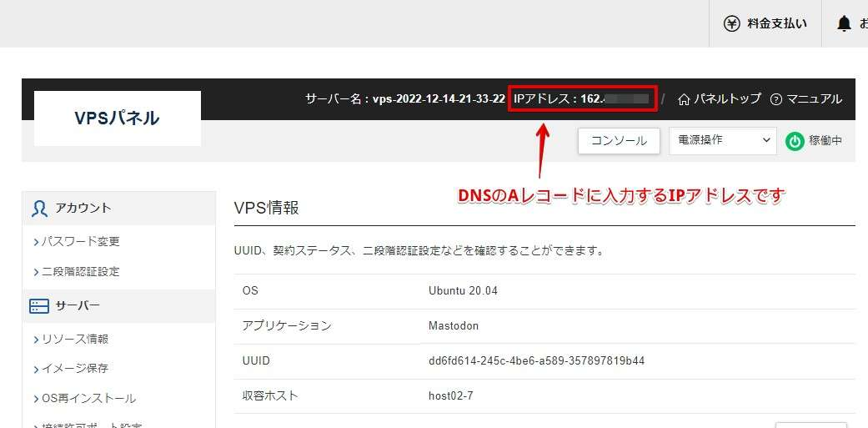Click the 収容ホスト row label
Screen dimensions: 868x428
pyautogui.click(x=269, y=396)
